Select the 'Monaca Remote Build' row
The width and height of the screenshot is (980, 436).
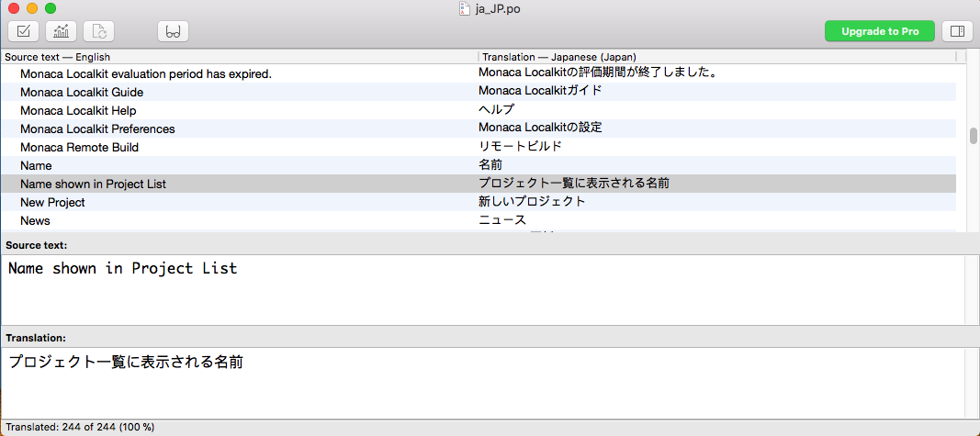coord(479,148)
